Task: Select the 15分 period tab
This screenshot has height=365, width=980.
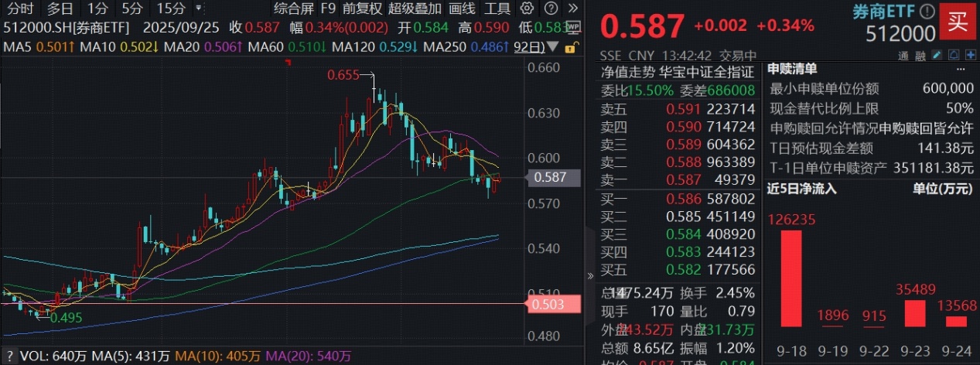Action: (170, 9)
